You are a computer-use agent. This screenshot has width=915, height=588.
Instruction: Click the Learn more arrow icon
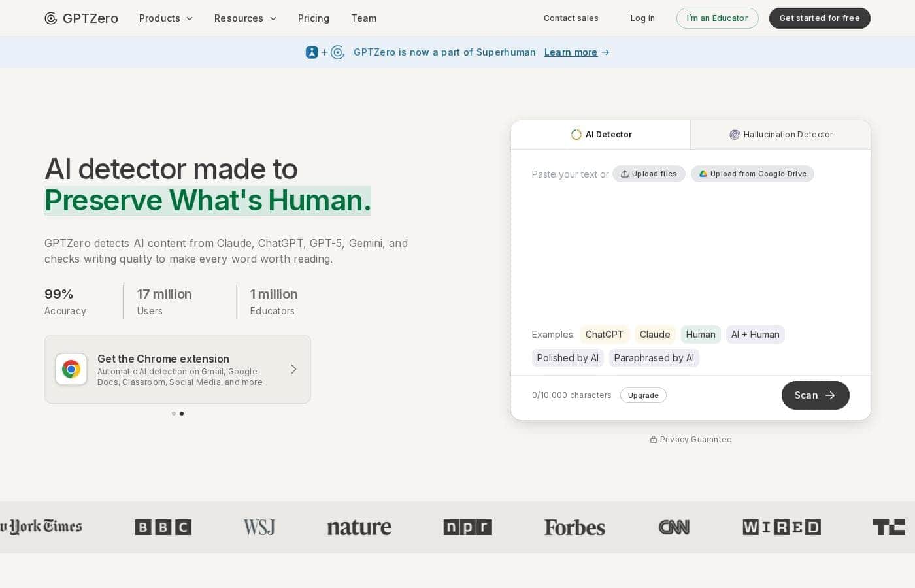pos(606,52)
